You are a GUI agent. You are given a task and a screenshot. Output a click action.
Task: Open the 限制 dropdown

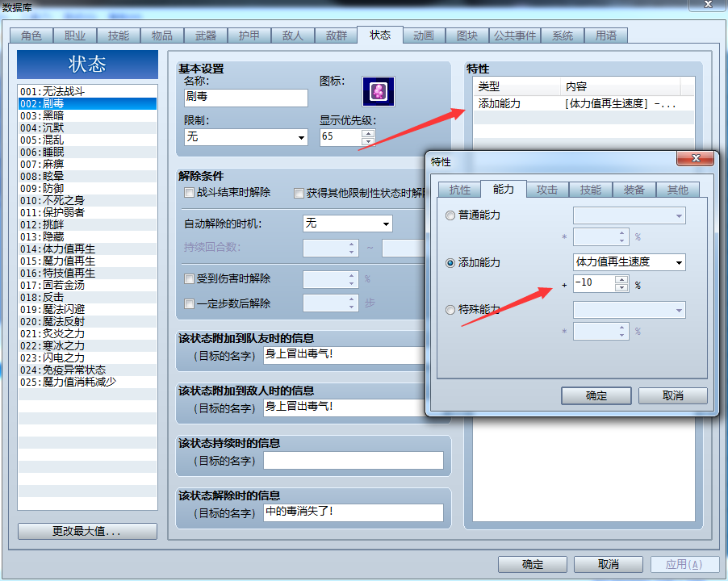pyautogui.click(x=245, y=137)
